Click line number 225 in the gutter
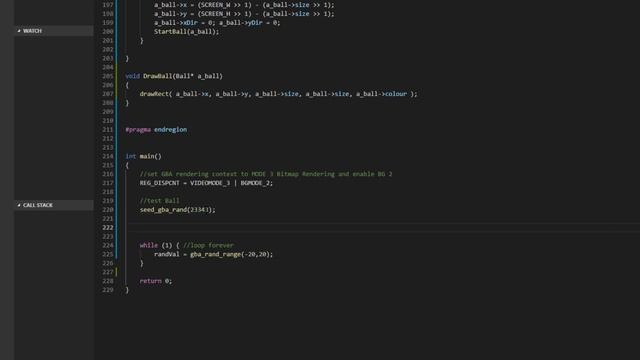Viewport: 640px width, 360px height. click(108, 254)
